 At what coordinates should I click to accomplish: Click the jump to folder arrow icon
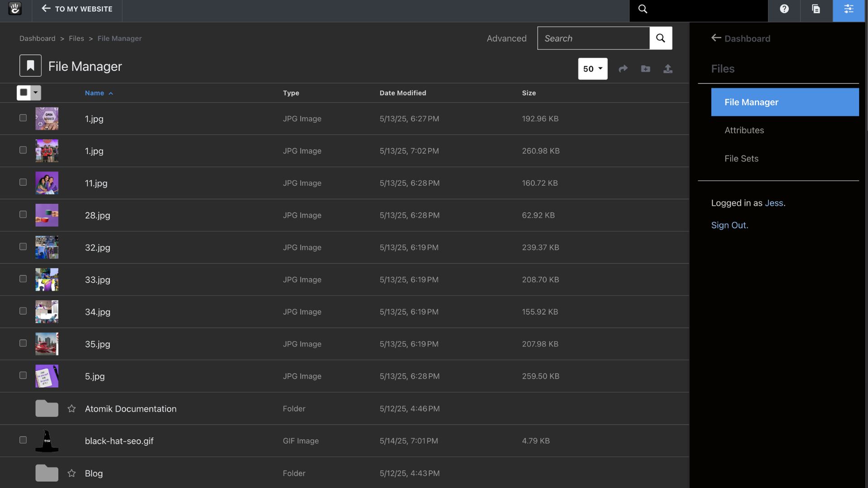pyautogui.click(x=623, y=69)
